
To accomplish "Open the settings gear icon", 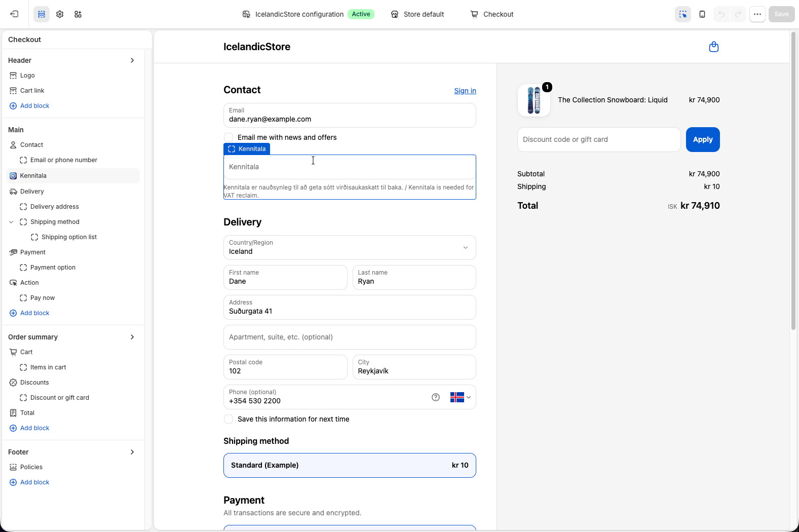I will (60, 14).
